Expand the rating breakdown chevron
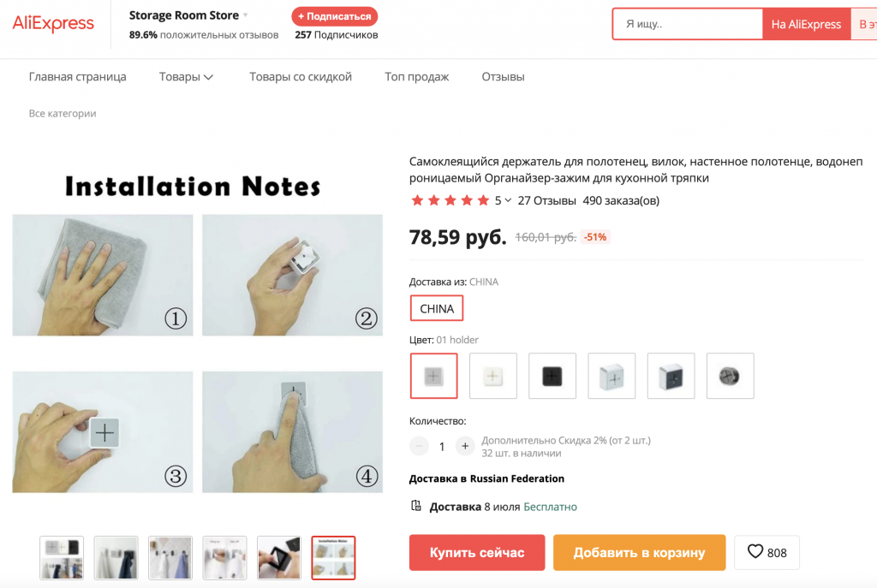The height and width of the screenshot is (588, 877). 508,201
